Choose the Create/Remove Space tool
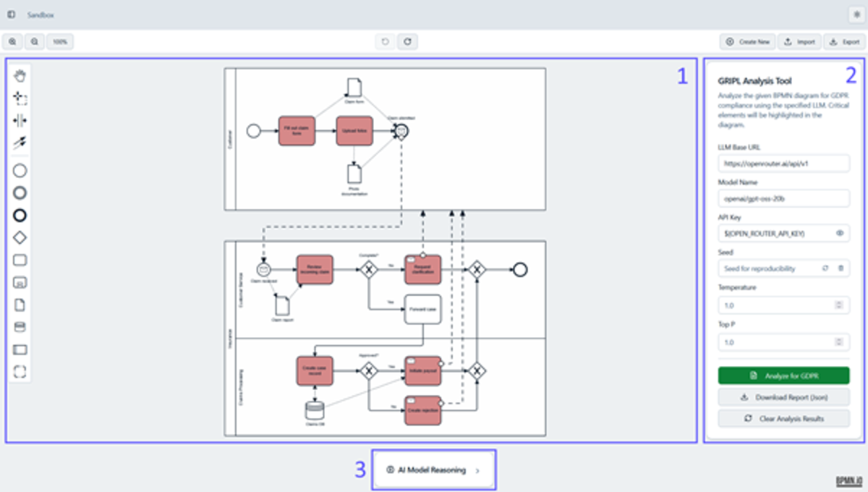The height and width of the screenshot is (492, 868). [x=20, y=121]
